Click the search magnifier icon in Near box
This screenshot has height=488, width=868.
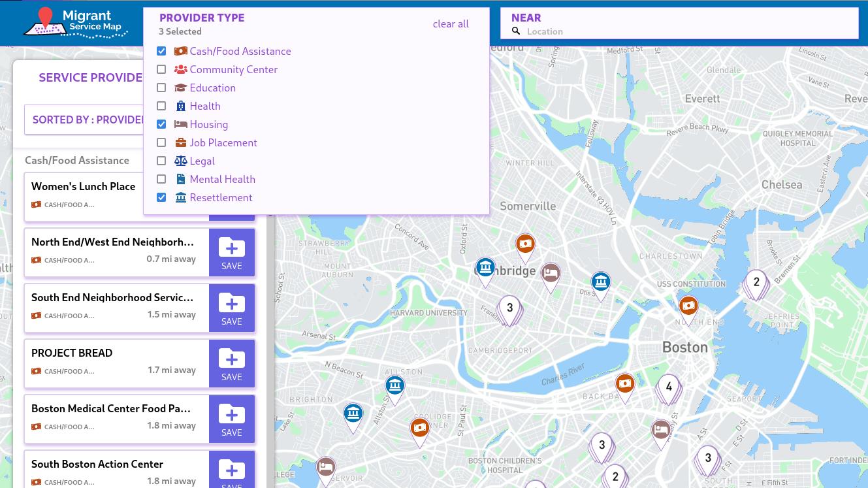[x=516, y=31]
